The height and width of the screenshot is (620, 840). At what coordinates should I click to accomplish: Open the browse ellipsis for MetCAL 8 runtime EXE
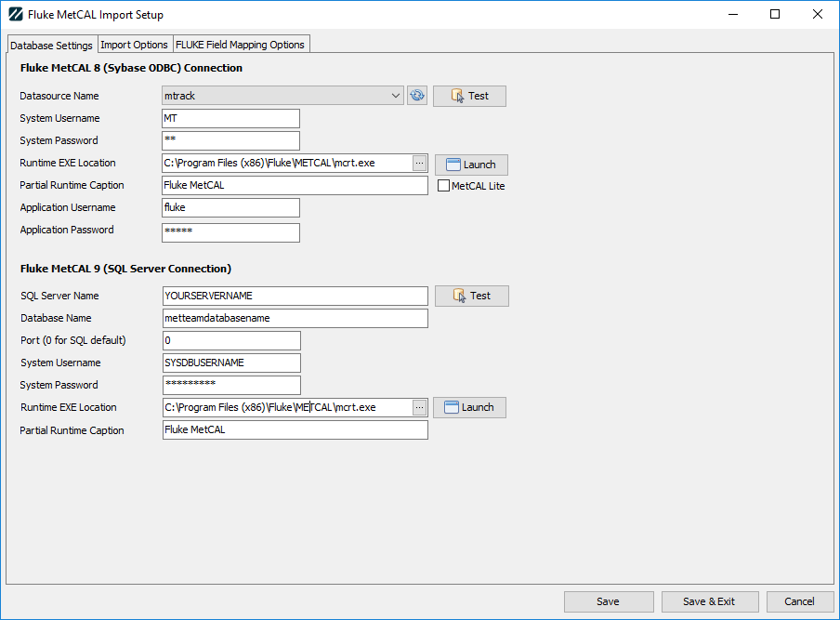(419, 163)
